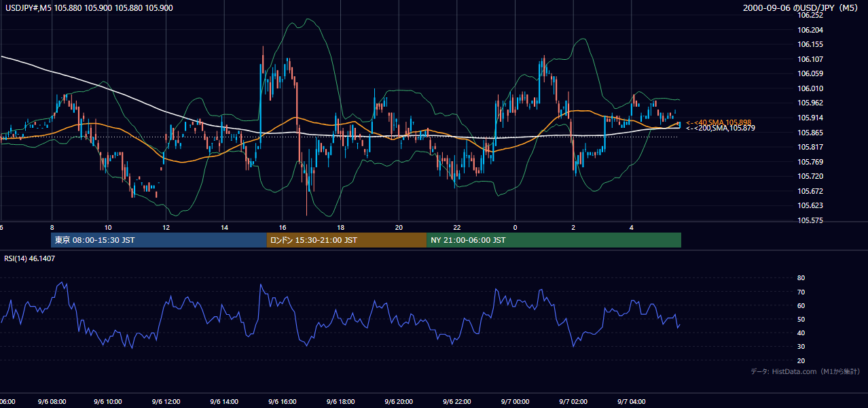Click hour 14 on the price chart axis
The height and width of the screenshot is (408, 868).
tap(224, 227)
